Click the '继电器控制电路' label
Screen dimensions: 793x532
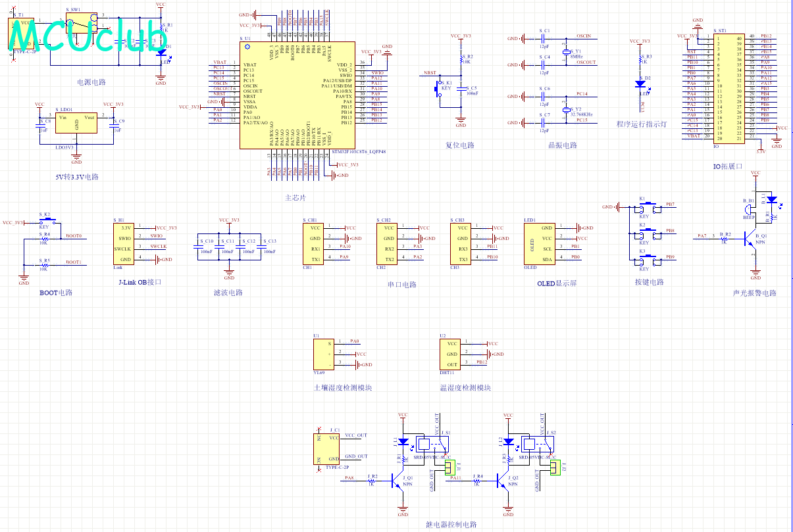point(451,525)
